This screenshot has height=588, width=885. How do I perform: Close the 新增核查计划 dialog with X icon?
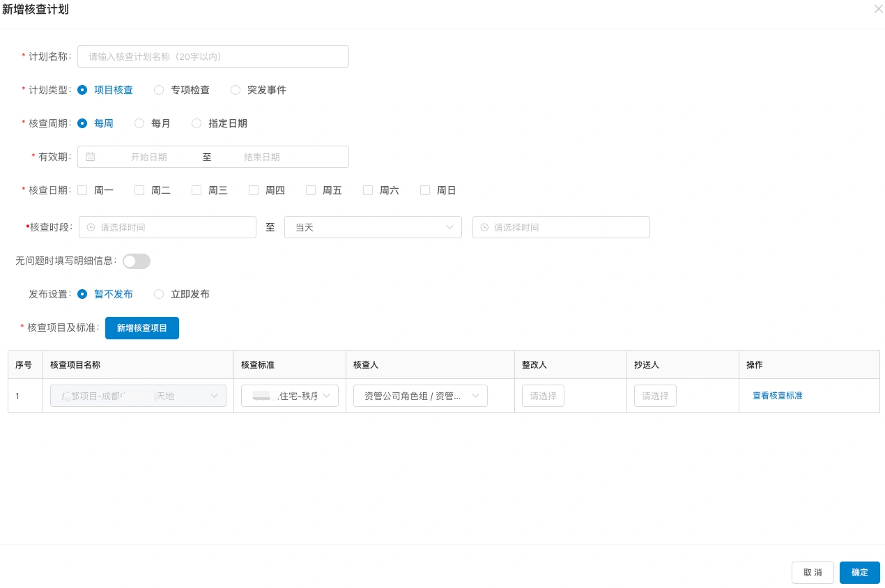(878, 9)
